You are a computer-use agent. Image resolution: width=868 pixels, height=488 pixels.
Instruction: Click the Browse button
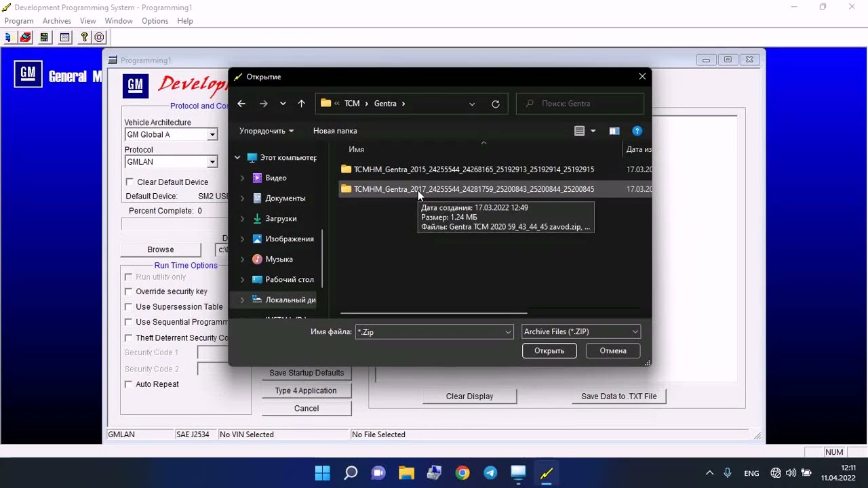pos(161,249)
